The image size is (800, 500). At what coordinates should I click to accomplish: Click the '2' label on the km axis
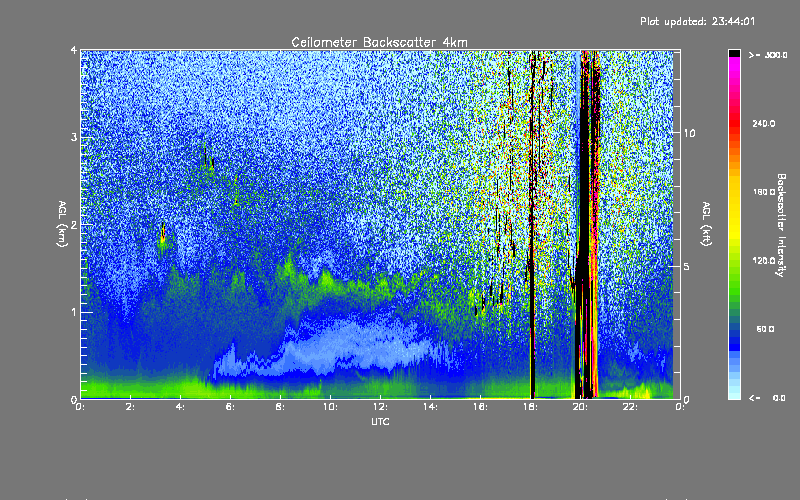click(x=74, y=225)
